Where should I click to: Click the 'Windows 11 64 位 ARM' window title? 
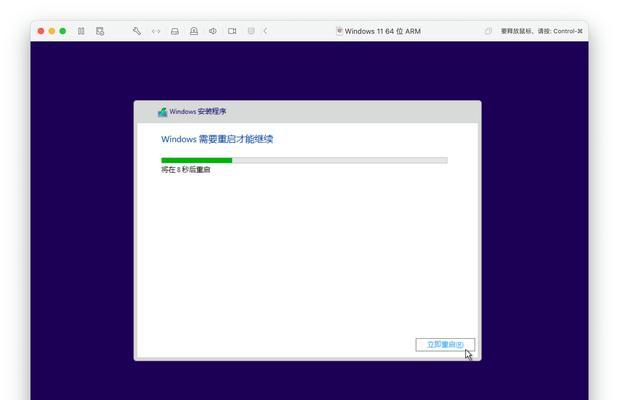tap(383, 31)
